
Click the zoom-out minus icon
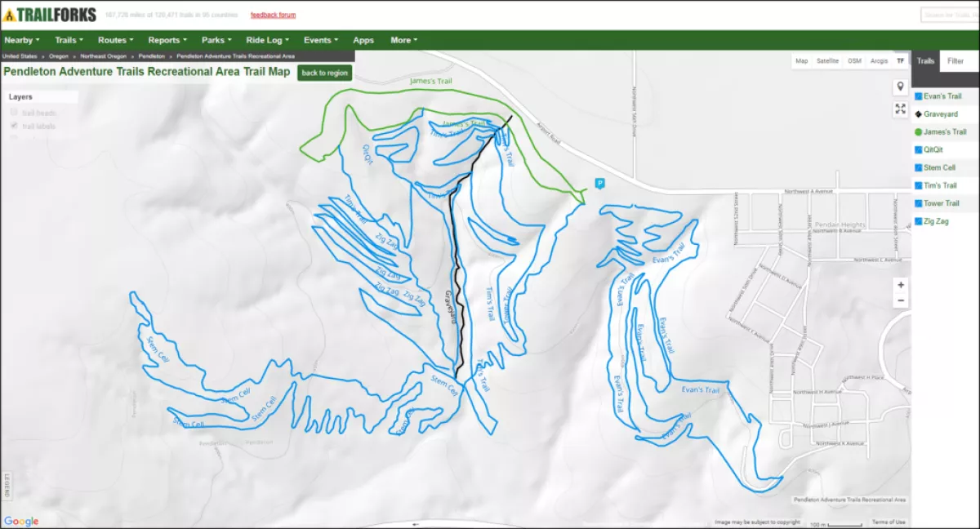click(x=901, y=300)
